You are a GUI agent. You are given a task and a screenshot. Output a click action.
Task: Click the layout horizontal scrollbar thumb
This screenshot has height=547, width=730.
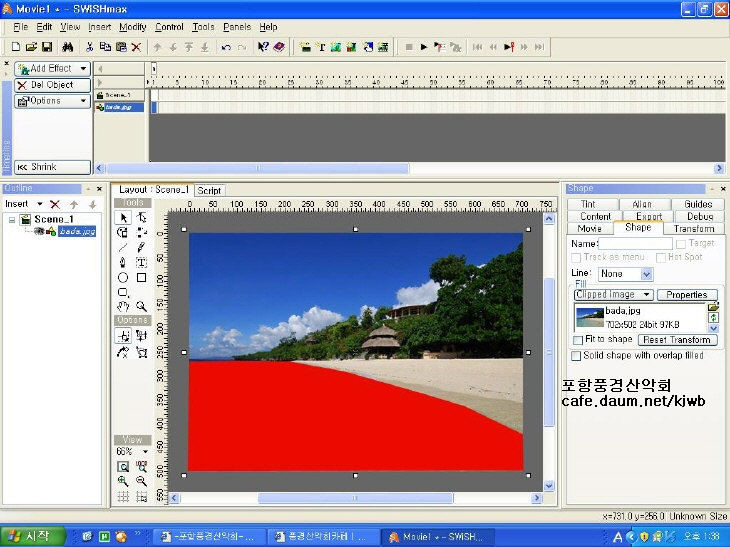tap(355, 498)
